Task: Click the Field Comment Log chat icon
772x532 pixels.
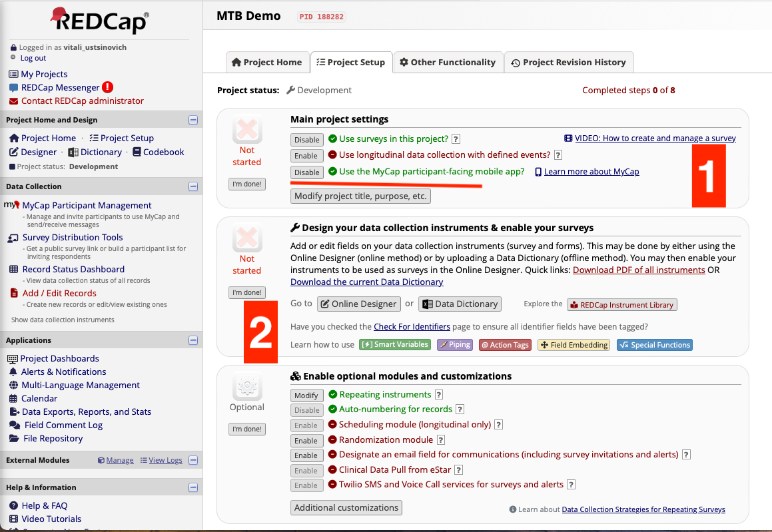Action: [x=15, y=425]
